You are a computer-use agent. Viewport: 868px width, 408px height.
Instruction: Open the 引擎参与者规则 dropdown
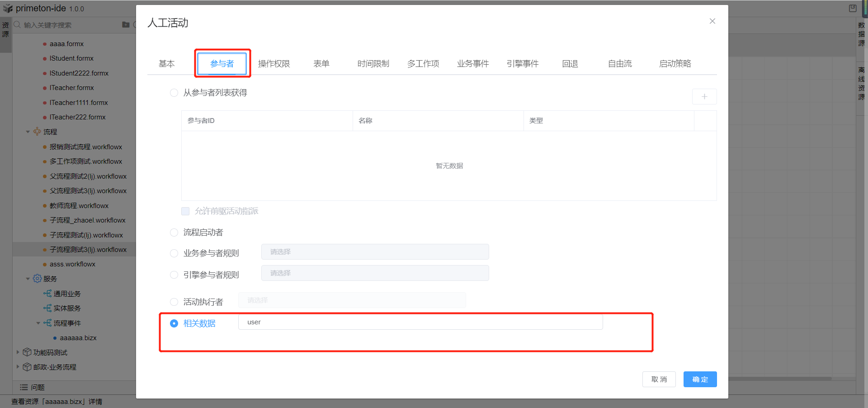tap(375, 273)
